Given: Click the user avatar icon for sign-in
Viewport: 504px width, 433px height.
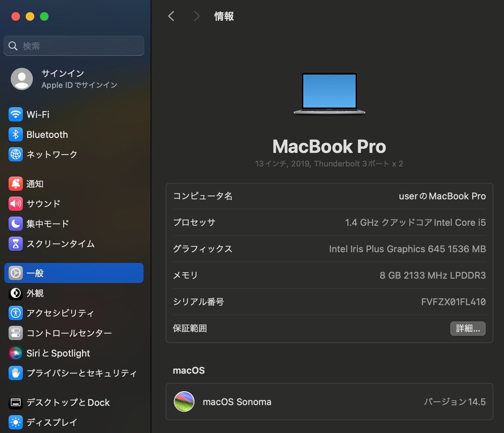Looking at the screenshot, I should [x=22, y=79].
